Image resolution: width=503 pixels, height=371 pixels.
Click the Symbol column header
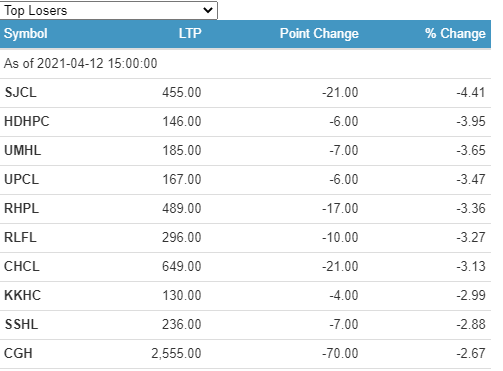[26, 34]
